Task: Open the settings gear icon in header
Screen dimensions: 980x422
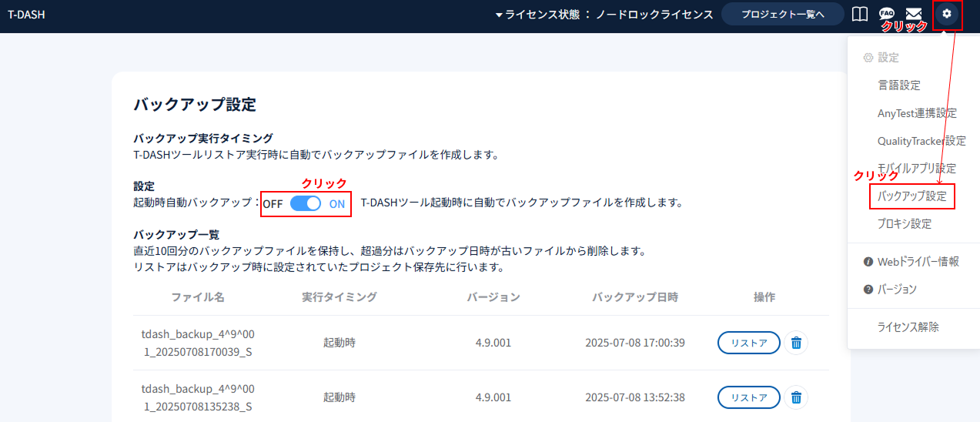Action: pyautogui.click(x=947, y=14)
